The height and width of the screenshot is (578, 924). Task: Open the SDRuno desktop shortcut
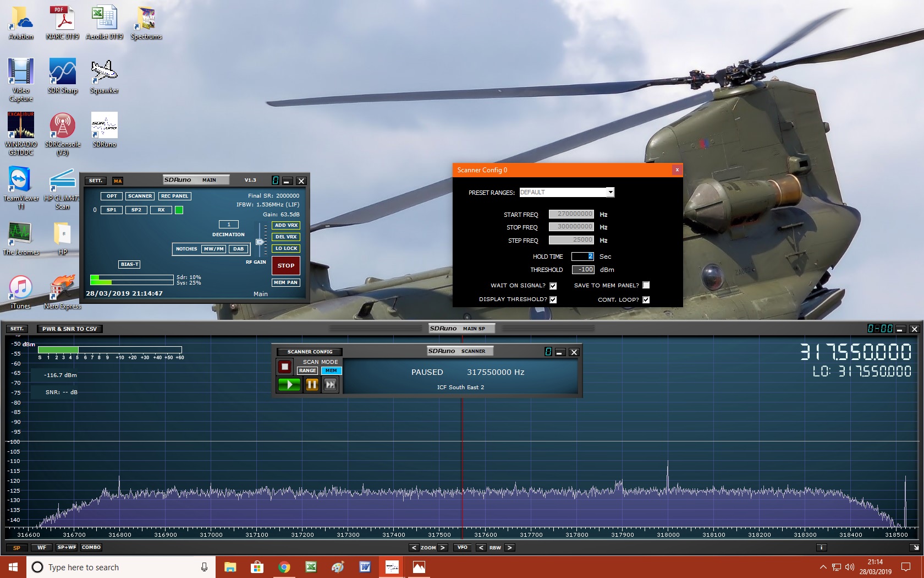click(x=104, y=130)
